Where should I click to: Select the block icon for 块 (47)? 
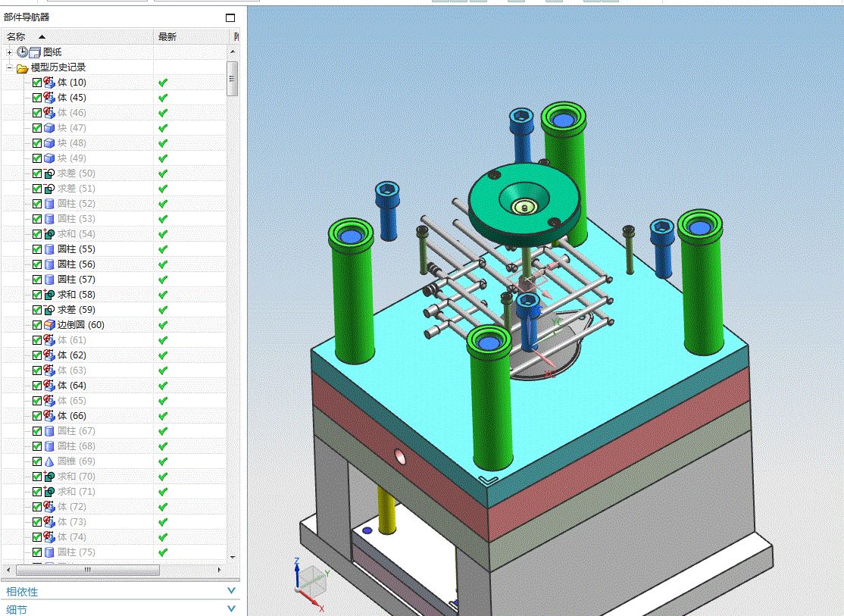49,128
